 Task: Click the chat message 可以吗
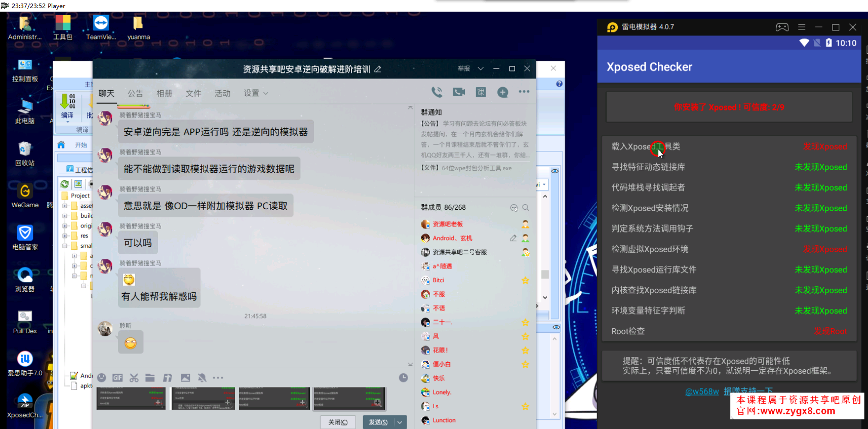[x=138, y=243]
